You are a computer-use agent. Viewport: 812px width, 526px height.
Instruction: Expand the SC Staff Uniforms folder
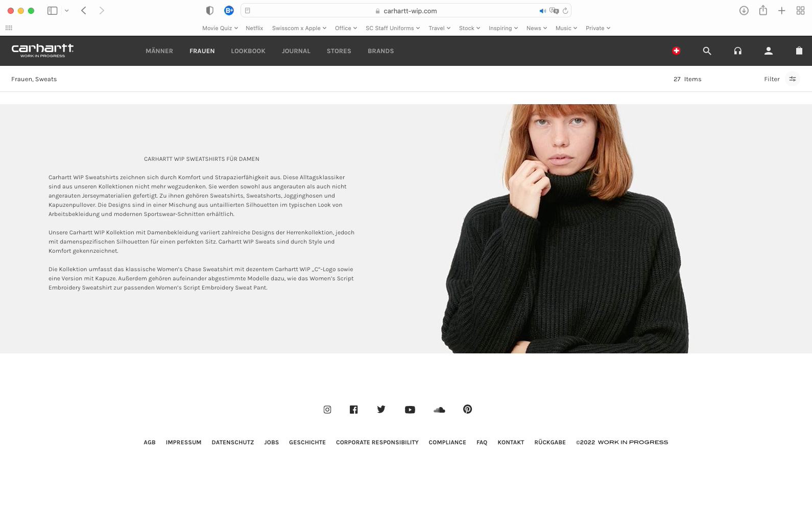point(393,28)
